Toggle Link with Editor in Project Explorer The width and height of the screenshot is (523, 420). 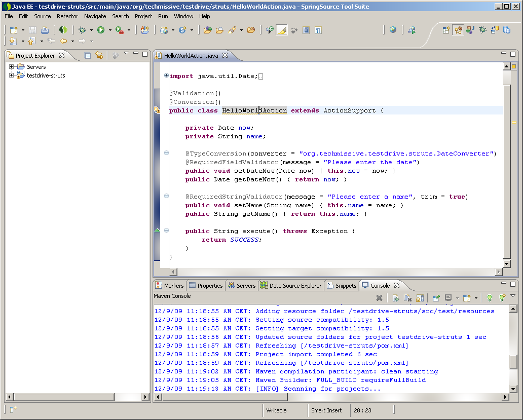99,55
